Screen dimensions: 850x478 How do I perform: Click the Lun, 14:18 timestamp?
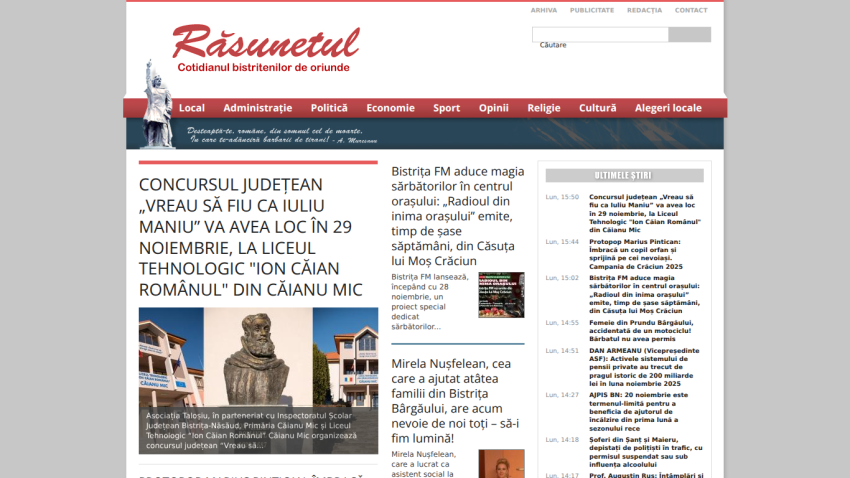562,440
